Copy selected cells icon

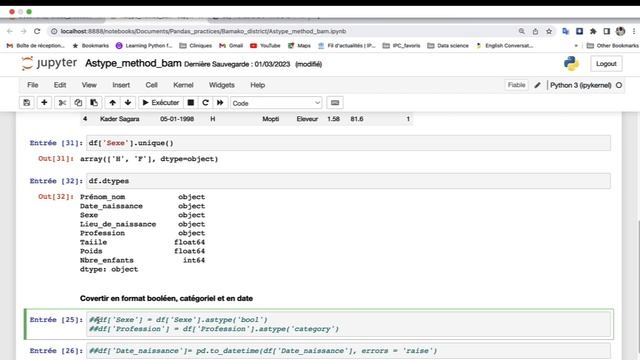coord(78,103)
